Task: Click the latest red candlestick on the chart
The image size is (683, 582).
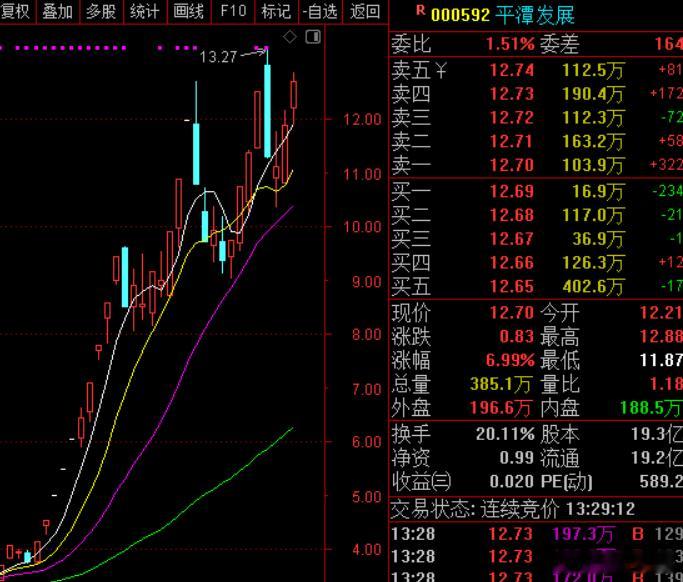Action: coord(294,95)
